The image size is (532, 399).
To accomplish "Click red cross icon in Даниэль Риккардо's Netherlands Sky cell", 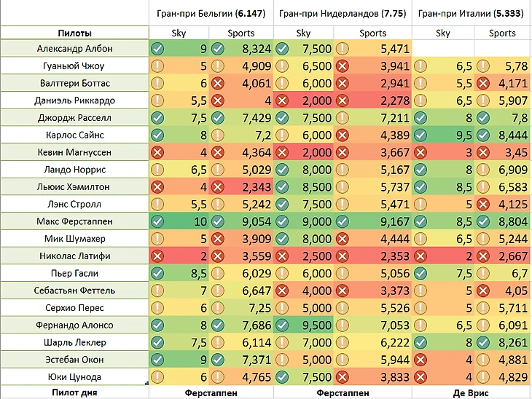I will point(282,100).
